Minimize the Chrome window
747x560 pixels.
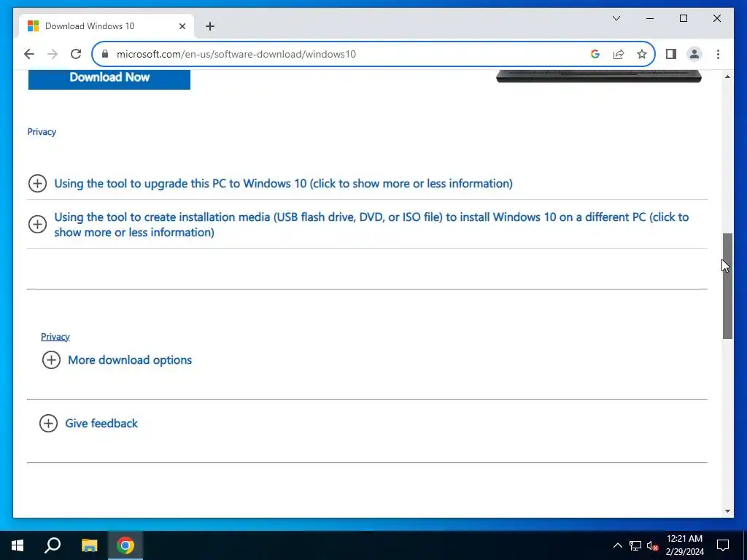(650, 18)
